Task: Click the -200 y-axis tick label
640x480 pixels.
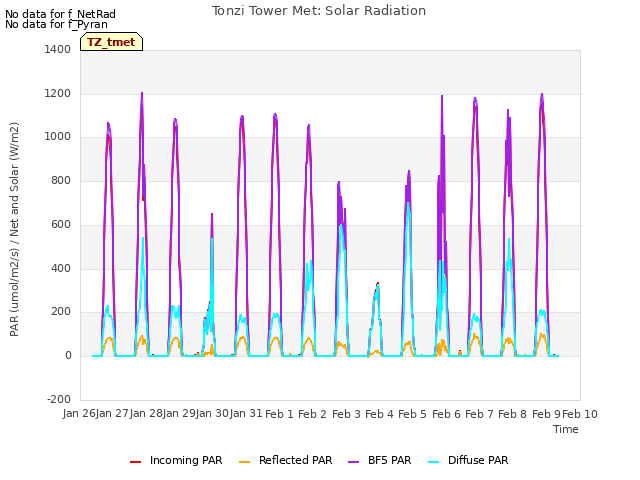Action: point(59,399)
